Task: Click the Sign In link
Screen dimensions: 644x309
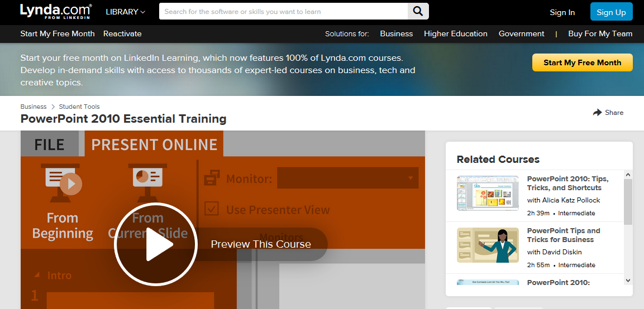Action: coord(562,12)
